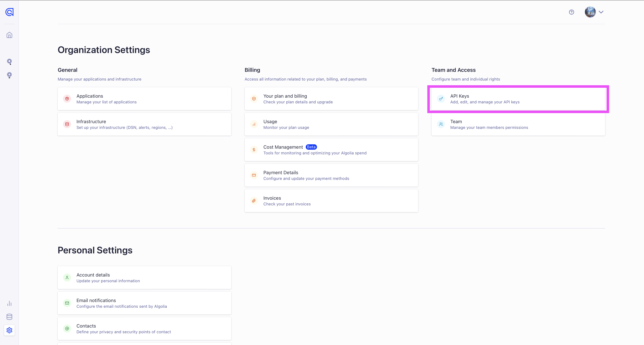Open Applications settings card
The image size is (644, 345).
pyautogui.click(x=144, y=99)
